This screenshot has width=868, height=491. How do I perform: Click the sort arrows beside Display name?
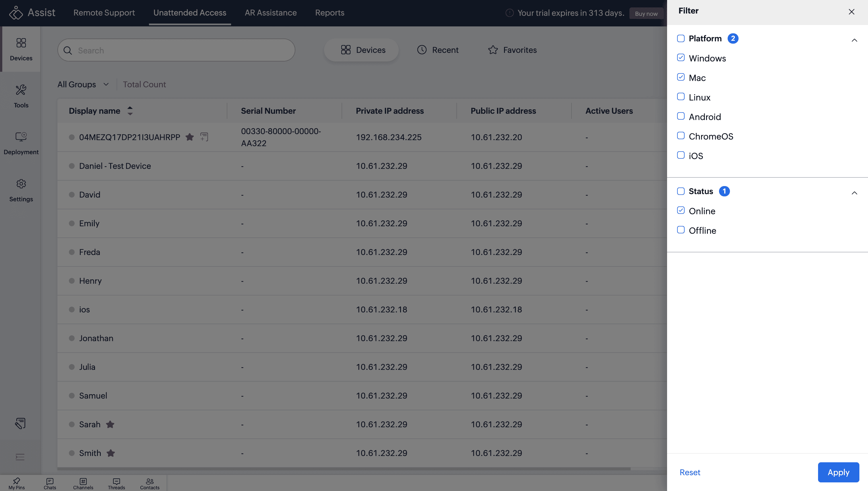(x=130, y=111)
